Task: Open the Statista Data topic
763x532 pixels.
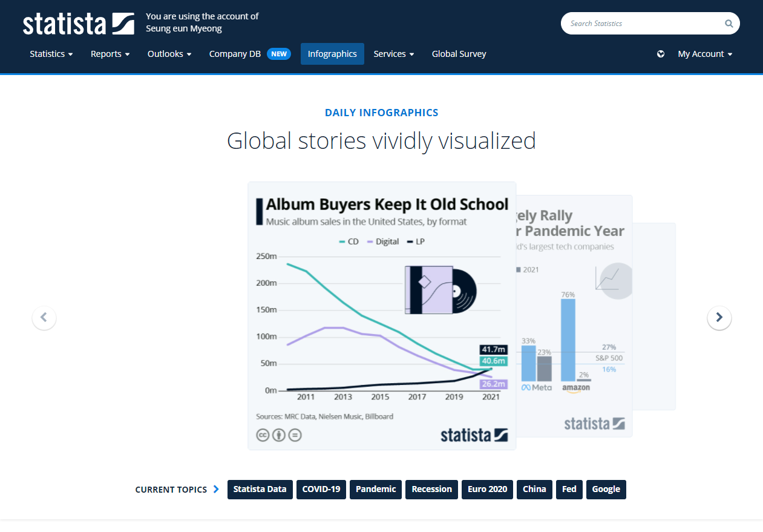Action: tap(260, 490)
